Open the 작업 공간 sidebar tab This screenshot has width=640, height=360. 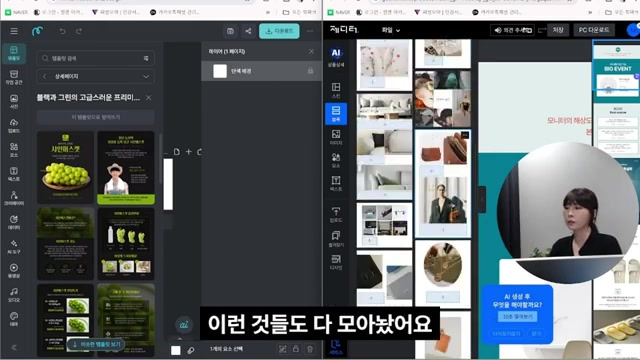[x=14, y=77]
